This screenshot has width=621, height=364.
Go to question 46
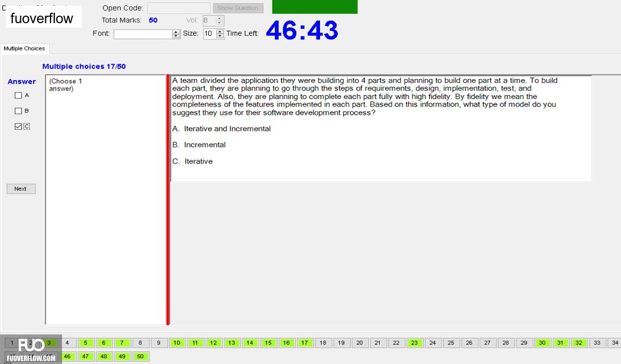[x=67, y=356]
